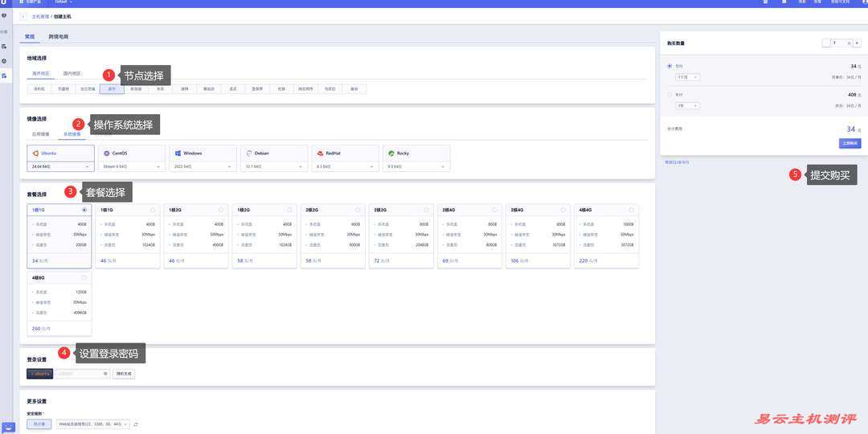Open the Ubuntu 24.04 64位 version dropdown
Screen dimensions: 868x434
60,166
